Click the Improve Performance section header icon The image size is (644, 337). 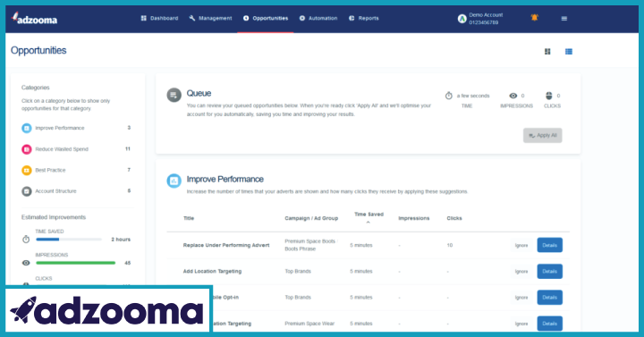[174, 181]
